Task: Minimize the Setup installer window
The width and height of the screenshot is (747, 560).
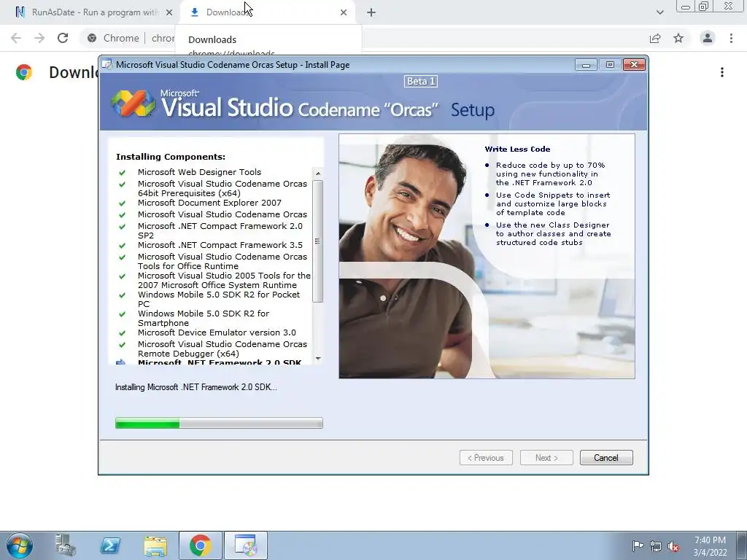Action: click(586, 64)
